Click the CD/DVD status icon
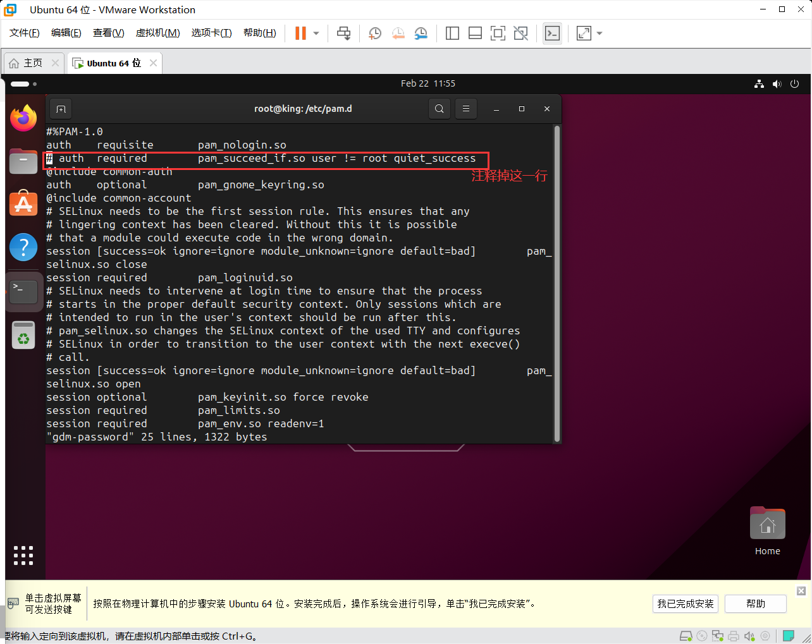The height and width of the screenshot is (644, 812). 701,636
